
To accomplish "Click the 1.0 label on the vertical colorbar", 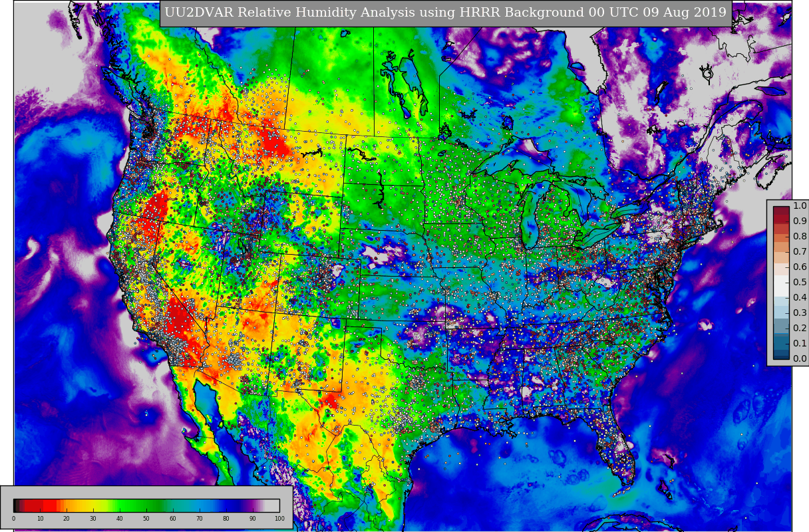I will pos(800,206).
